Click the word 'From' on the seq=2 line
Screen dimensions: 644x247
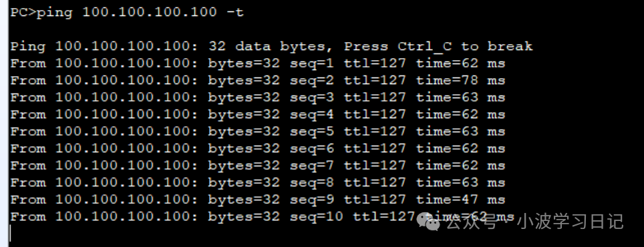[28, 80]
